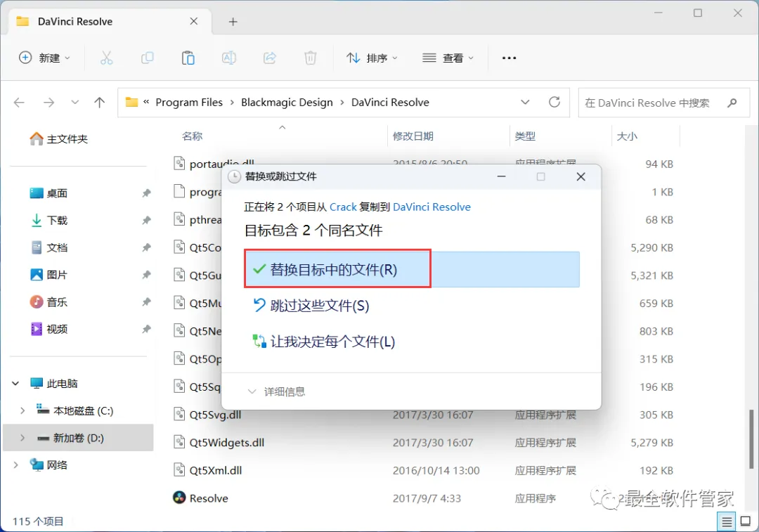Select the Qt5Svg.dll file
The height and width of the screenshot is (532, 759).
tap(215, 415)
